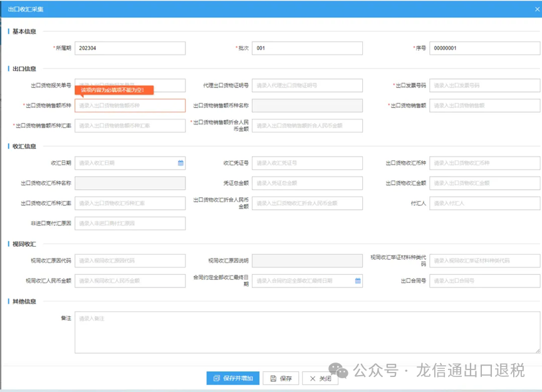This screenshot has width=542, height=392.
Task: Click the 备注 textarea resize handle
Action: click(x=538, y=351)
